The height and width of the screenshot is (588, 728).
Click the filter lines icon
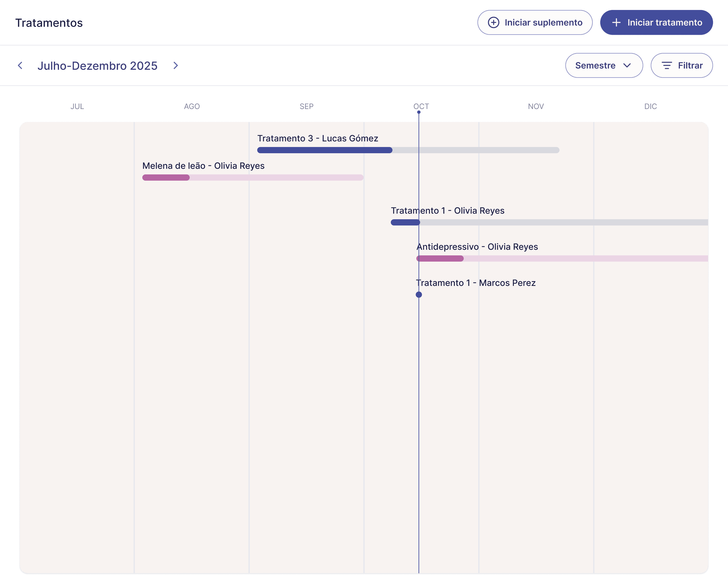[x=667, y=65]
